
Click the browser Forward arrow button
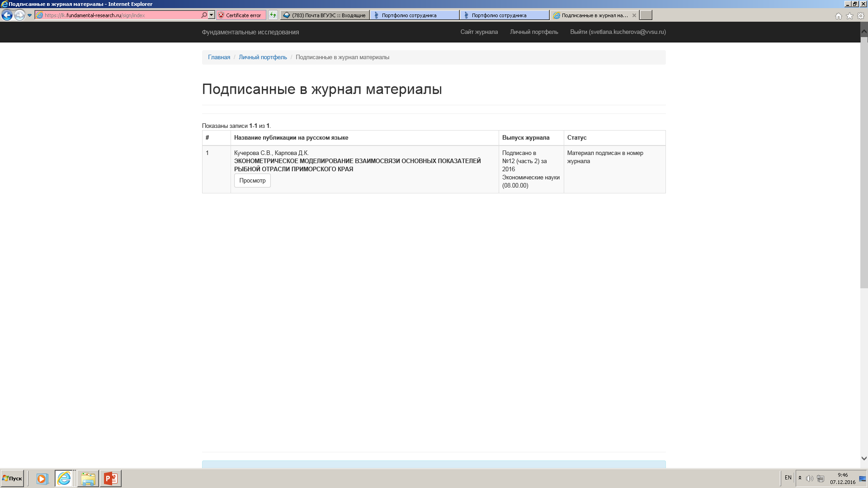[x=19, y=15]
